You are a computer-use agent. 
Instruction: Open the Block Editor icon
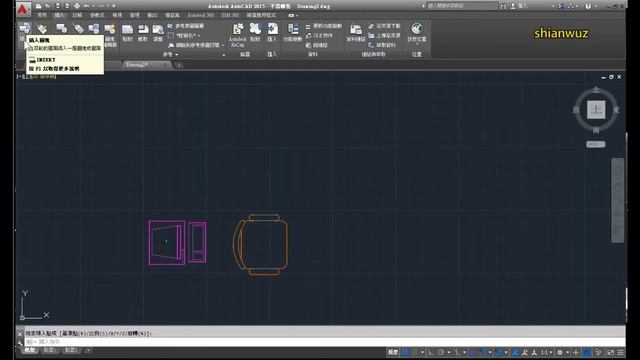(110, 29)
